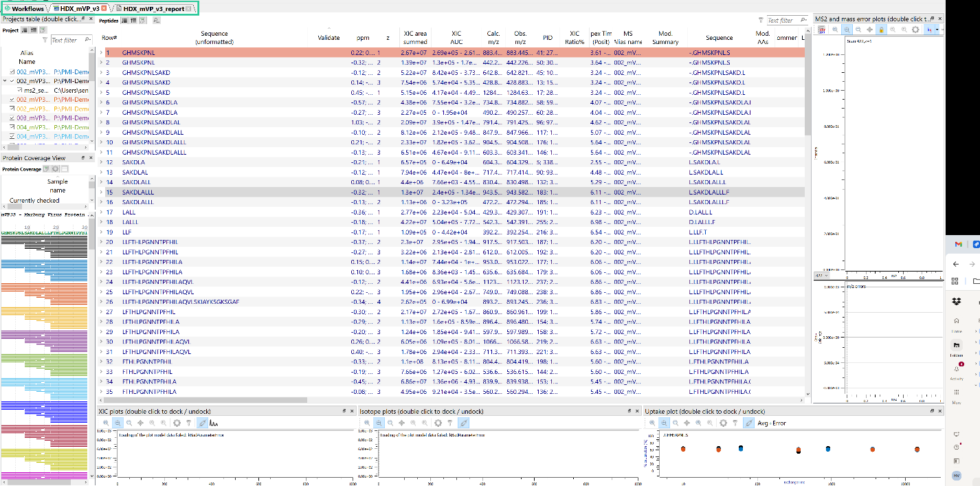Open Uptake plot settings gear
Screen dimensions: 980x486
723,423
